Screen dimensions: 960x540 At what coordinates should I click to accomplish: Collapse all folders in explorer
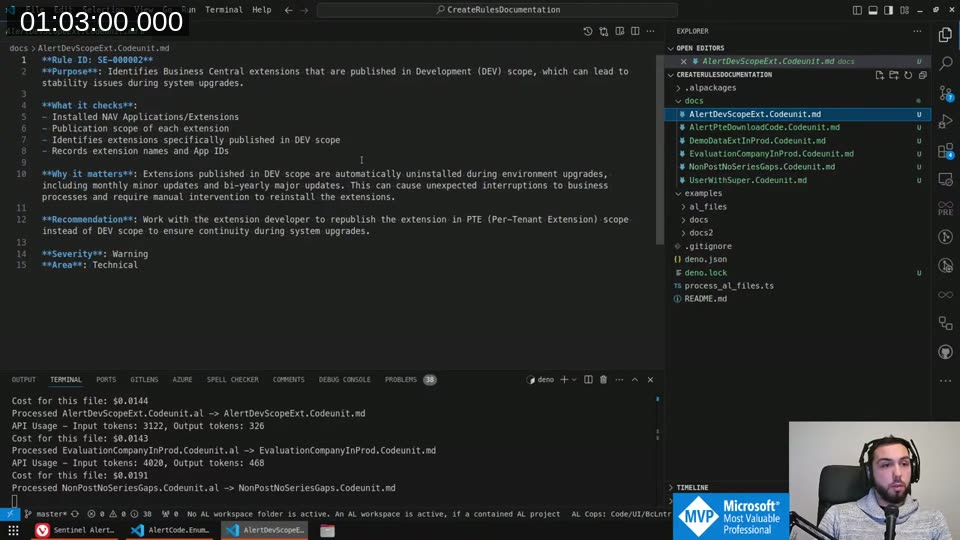click(920, 75)
